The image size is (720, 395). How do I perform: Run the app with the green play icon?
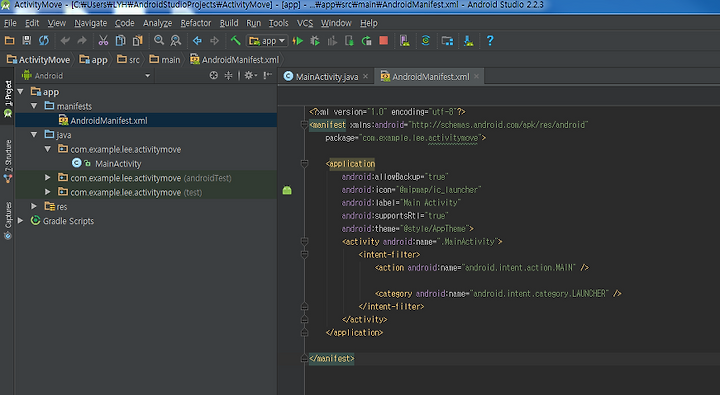click(298, 41)
